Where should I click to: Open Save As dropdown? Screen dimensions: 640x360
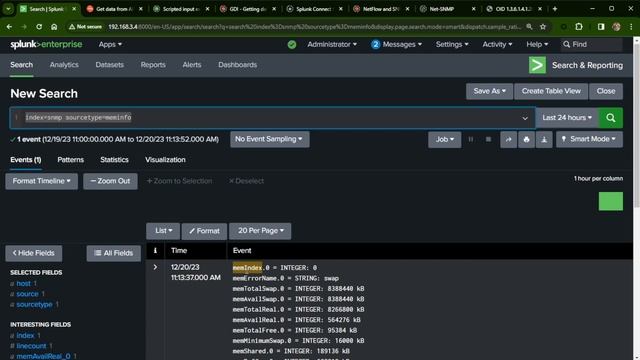[489, 91]
